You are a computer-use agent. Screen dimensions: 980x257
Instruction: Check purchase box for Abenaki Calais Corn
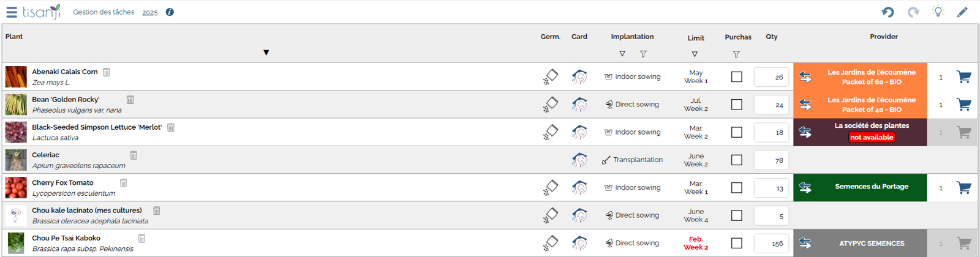(x=737, y=77)
